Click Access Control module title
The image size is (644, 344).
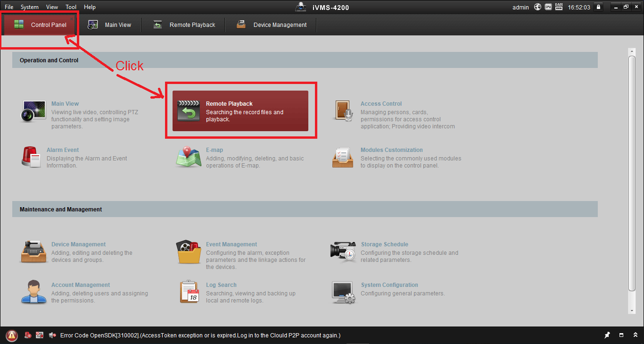click(x=381, y=104)
